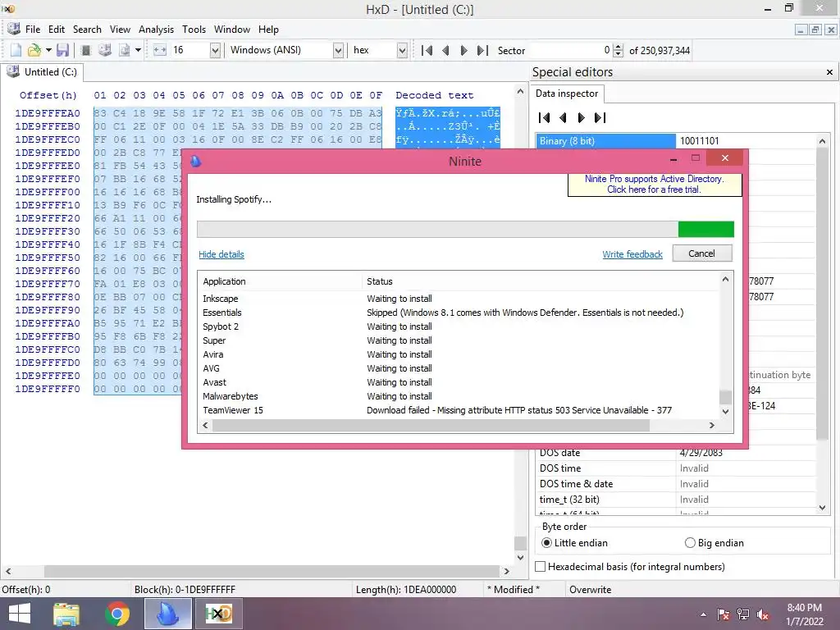Screen dimensions: 840x630
Task: Click the Open disk icon in HxD toolbar
Action: pos(105,50)
